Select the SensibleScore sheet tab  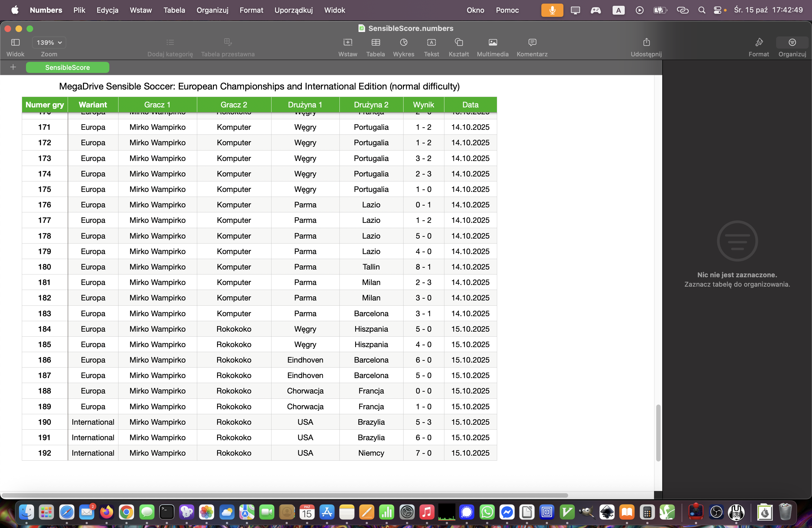tap(68, 68)
